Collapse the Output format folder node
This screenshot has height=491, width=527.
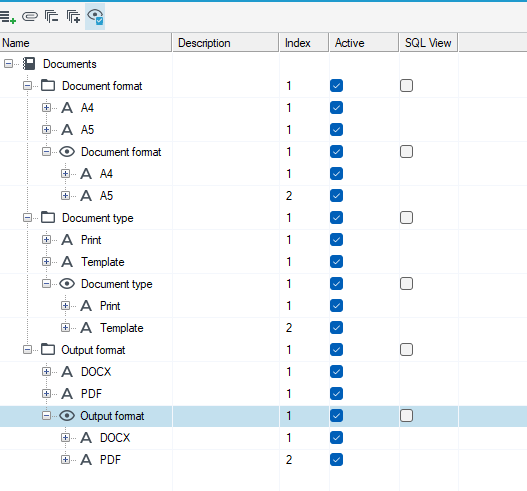click(28, 350)
